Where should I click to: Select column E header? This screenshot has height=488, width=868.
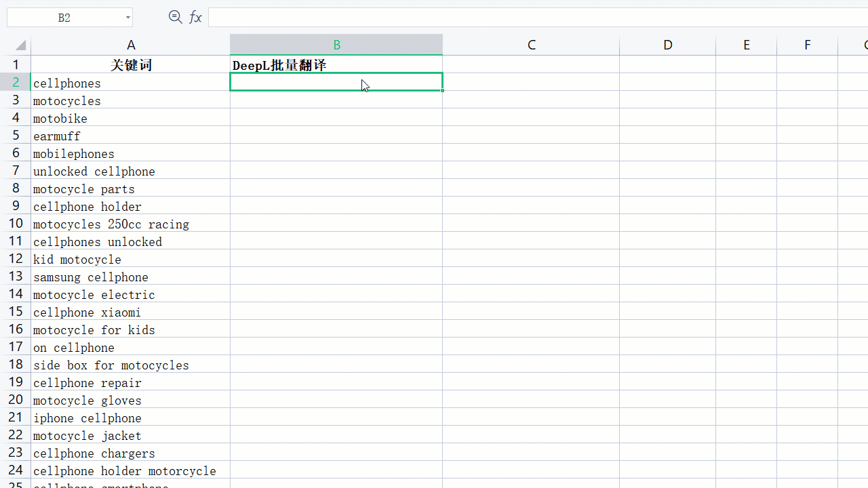click(747, 45)
